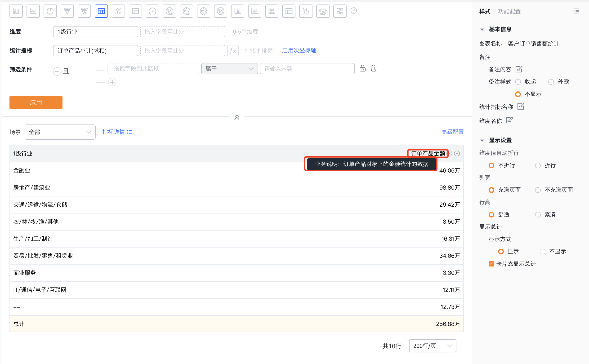Viewport: 589px width, 364px height.
Task: Open the 场景 全部 dropdown
Action: pos(60,132)
